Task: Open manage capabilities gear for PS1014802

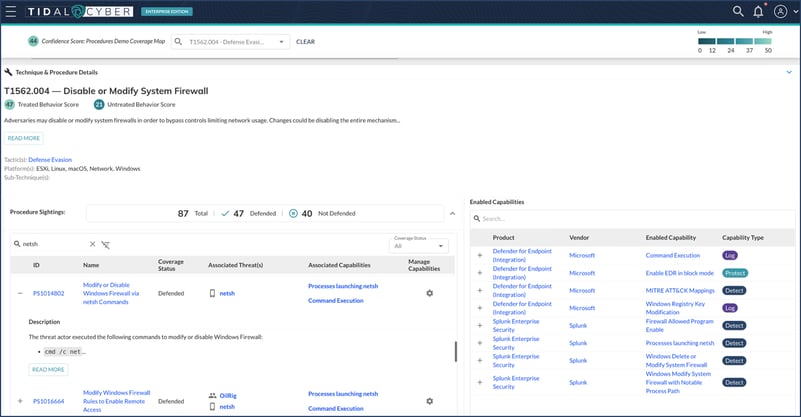Action: click(430, 293)
